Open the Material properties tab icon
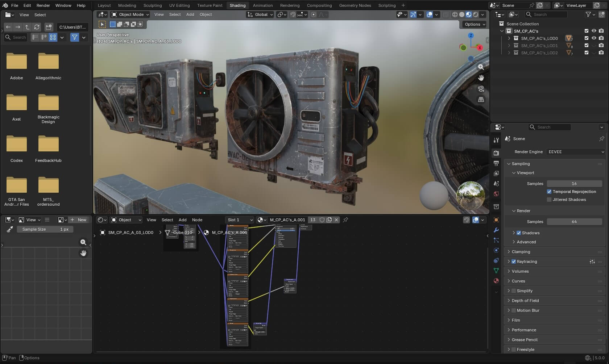 pyautogui.click(x=496, y=281)
